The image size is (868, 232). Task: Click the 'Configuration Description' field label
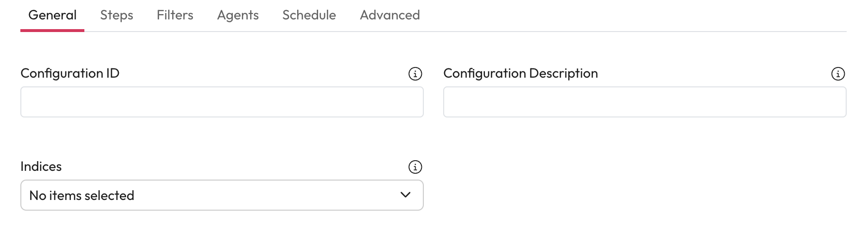pyautogui.click(x=520, y=73)
